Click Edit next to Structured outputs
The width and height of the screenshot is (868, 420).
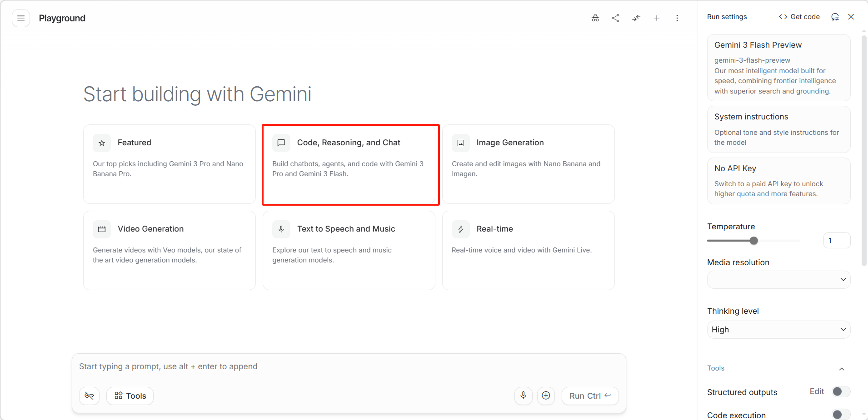tap(817, 391)
